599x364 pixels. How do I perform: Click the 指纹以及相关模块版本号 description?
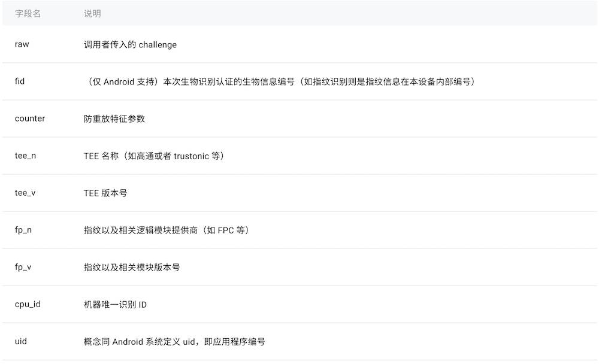(132, 267)
